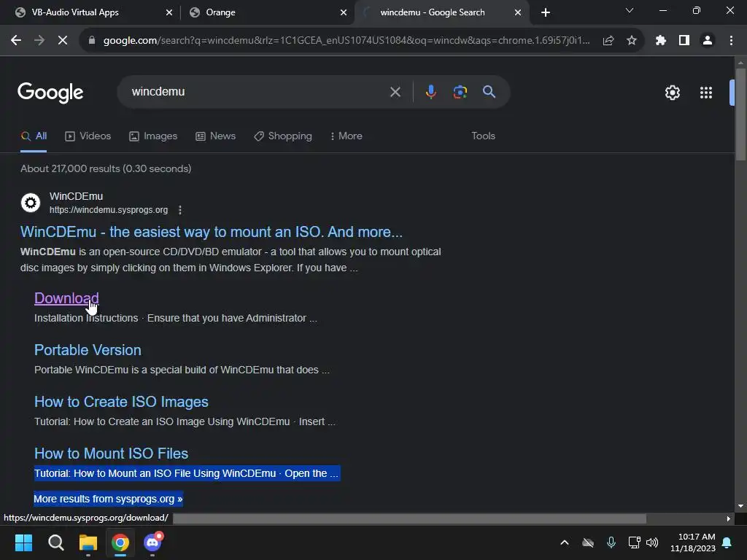747x560 pixels.
Task: Open Chrome's three-dot menu
Action: point(731,41)
